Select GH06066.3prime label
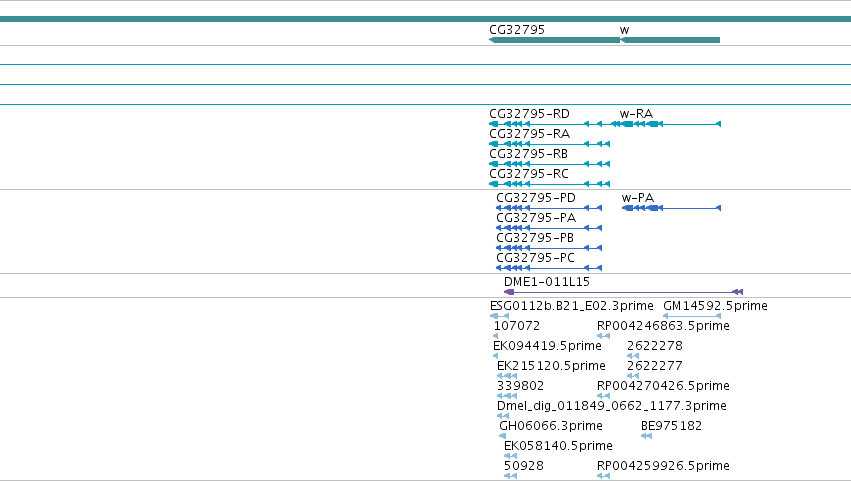 551,427
